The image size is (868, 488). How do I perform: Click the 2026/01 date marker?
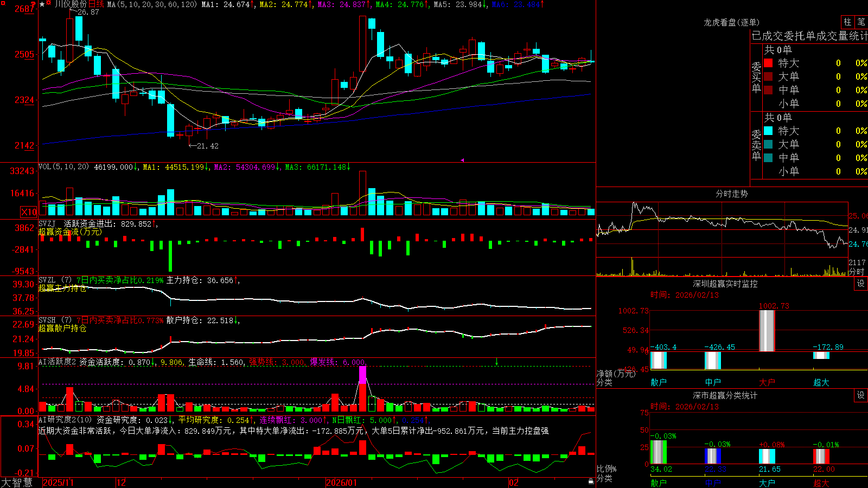point(342,483)
